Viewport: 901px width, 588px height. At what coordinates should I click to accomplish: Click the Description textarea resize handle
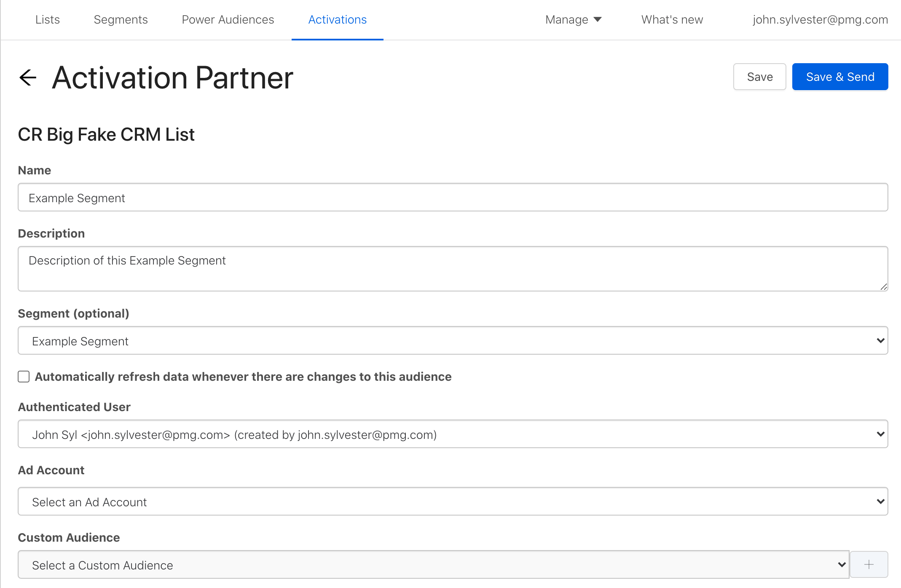tap(883, 287)
